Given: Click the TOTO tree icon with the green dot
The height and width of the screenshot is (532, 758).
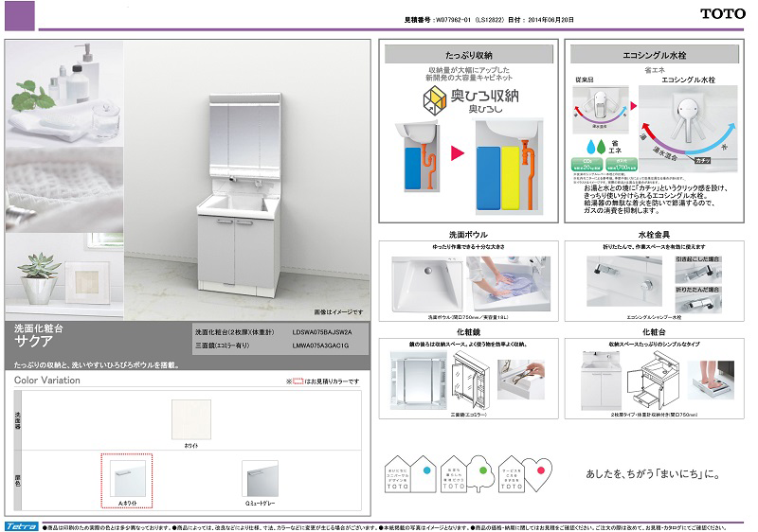Looking at the screenshot, I should tap(467, 474).
